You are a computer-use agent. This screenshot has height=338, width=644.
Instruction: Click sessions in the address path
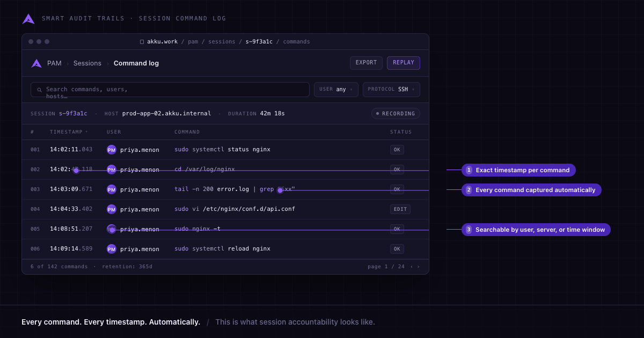click(x=222, y=42)
